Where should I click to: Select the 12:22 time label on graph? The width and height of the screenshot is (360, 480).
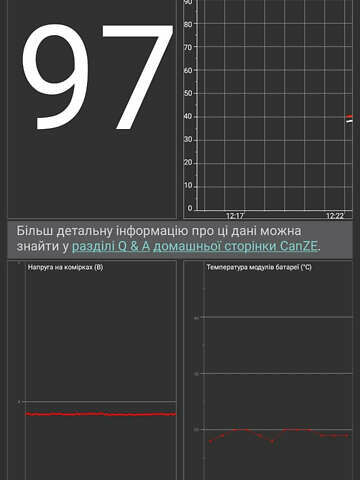point(334,216)
